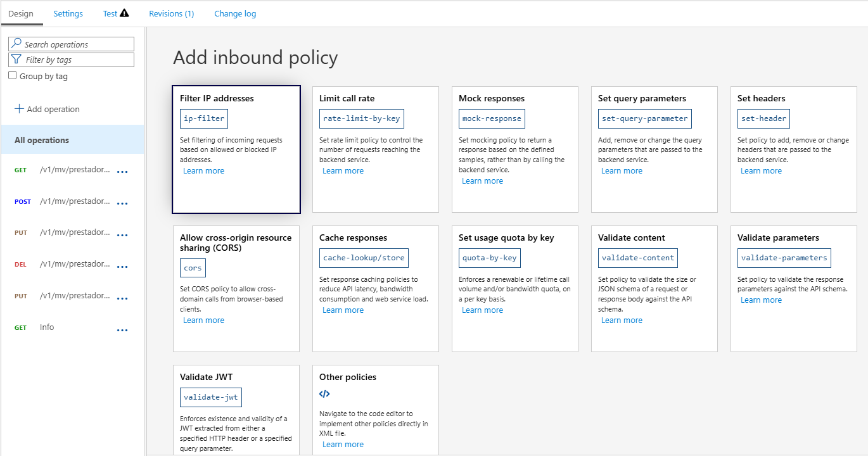
Task: Open Learn more under Set query parameters
Action: (622, 171)
